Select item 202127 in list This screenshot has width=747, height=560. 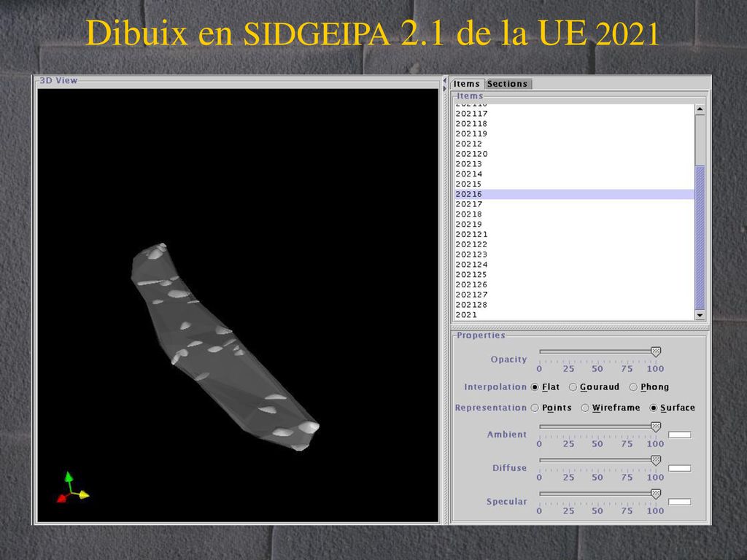575,295
